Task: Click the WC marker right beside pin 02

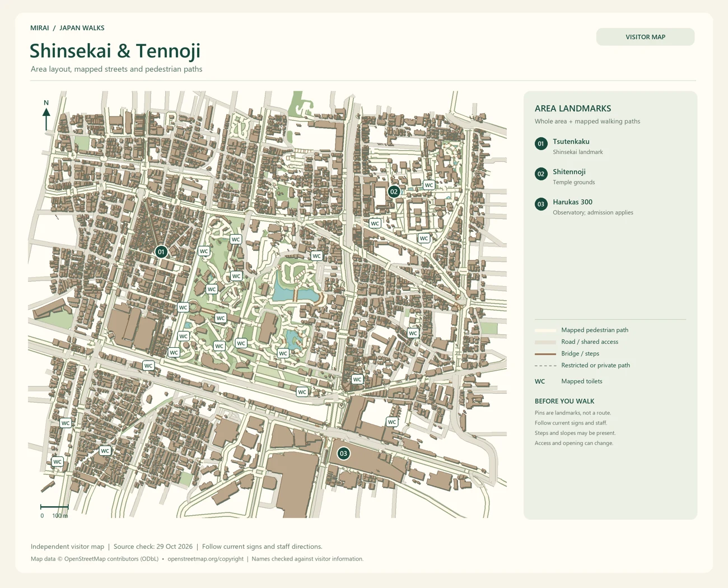Action: pyautogui.click(x=429, y=185)
